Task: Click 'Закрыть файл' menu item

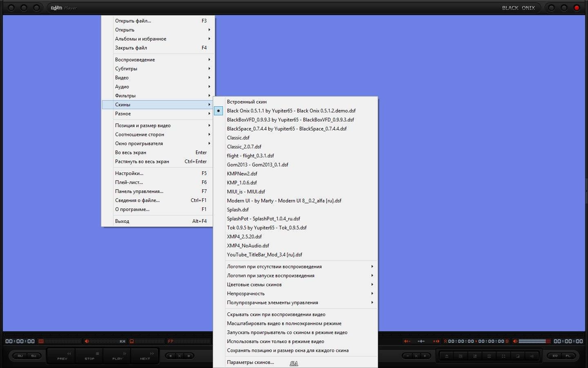Action: 158,48
